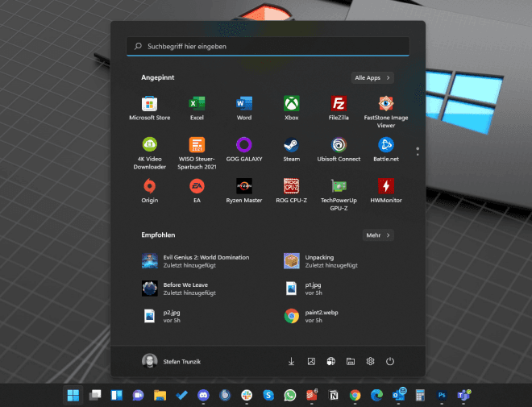
Task: Launch Ryzen Master
Action: pyautogui.click(x=244, y=191)
